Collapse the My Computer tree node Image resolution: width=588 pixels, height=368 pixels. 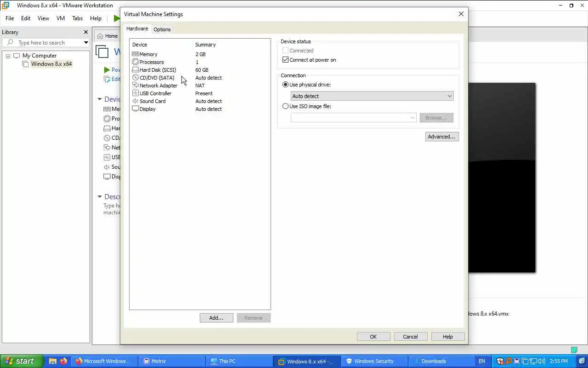pos(8,56)
